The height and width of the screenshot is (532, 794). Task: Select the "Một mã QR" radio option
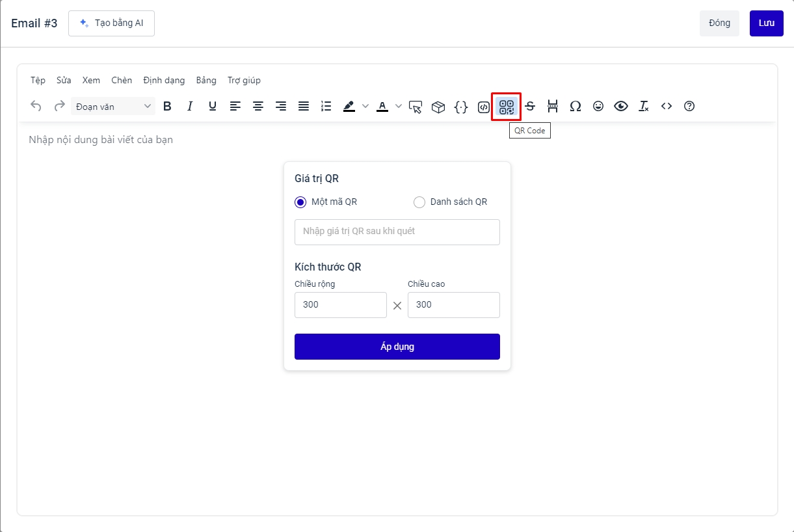point(300,202)
